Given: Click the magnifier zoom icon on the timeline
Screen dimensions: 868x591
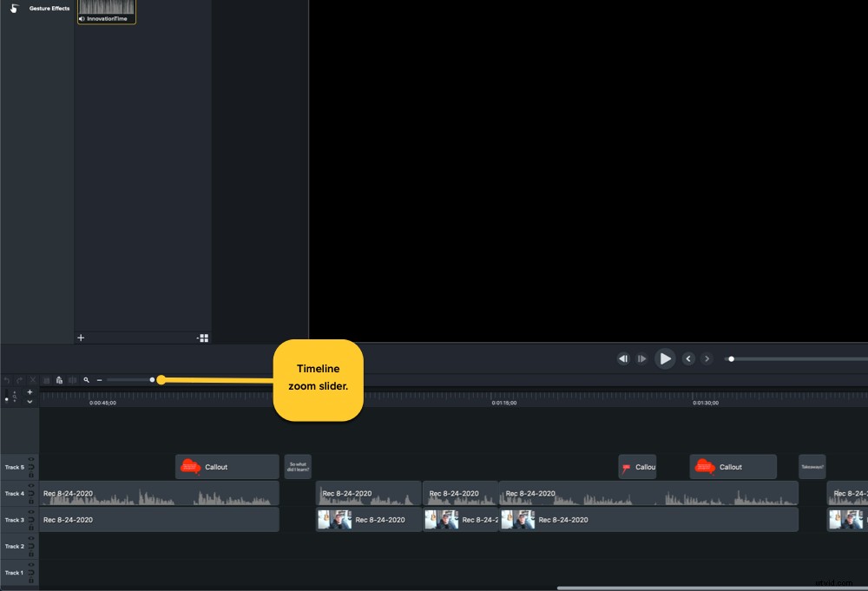Looking at the screenshot, I should click(x=87, y=379).
